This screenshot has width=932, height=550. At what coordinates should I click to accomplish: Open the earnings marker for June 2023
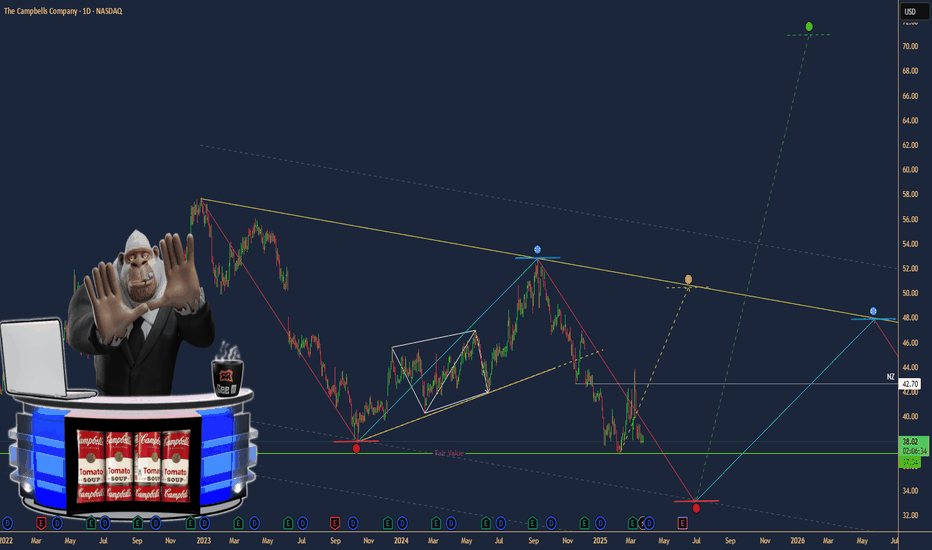pyautogui.click(x=288, y=523)
